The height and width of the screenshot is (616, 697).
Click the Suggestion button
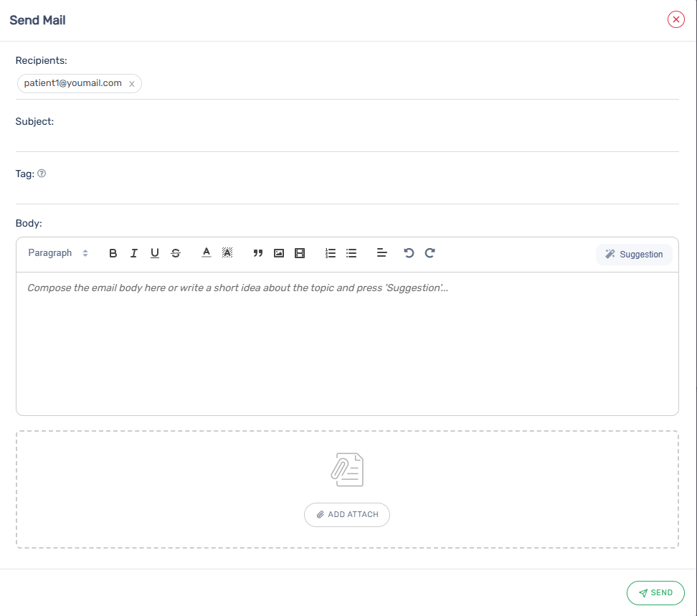point(634,255)
